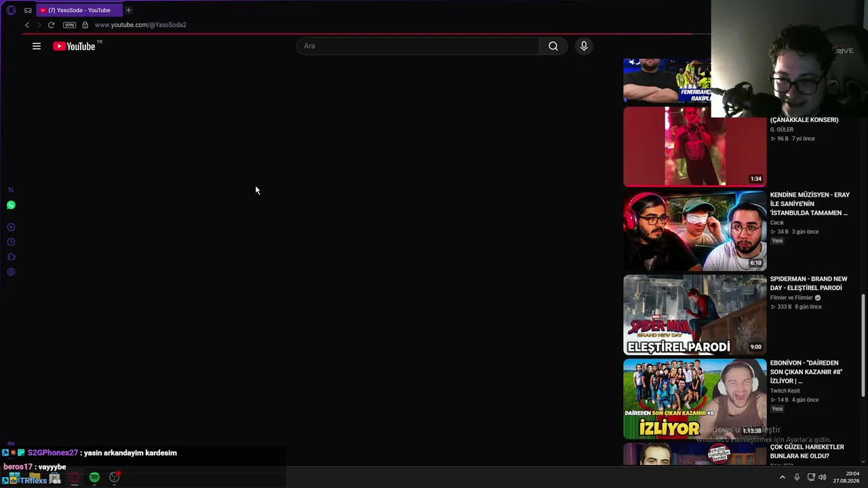Open WhatsApp in the Opera sidebar
Viewport: 868px width, 488px height.
point(11,205)
